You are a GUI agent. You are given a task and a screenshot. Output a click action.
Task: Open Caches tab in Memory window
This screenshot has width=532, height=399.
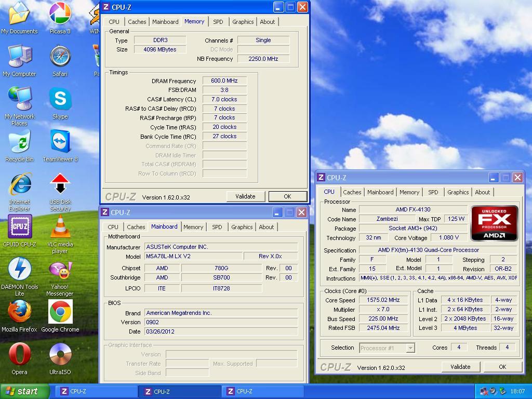click(137, 22)
